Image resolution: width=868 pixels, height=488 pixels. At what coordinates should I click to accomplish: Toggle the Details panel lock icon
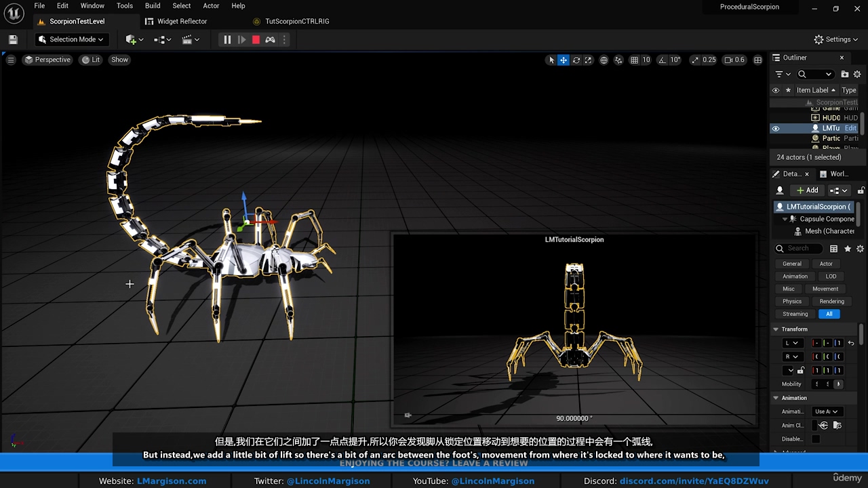pyautogui.click(x=861, y=190)
